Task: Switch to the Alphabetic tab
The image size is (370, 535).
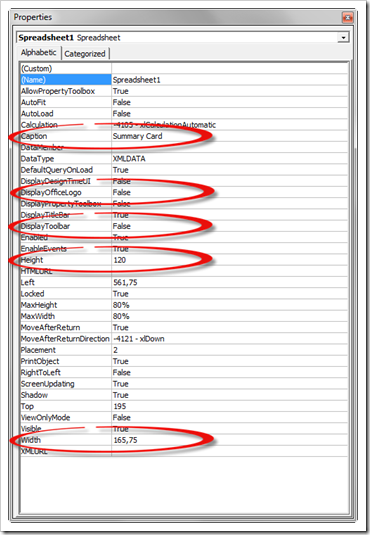Action: [x=39, y=53]
